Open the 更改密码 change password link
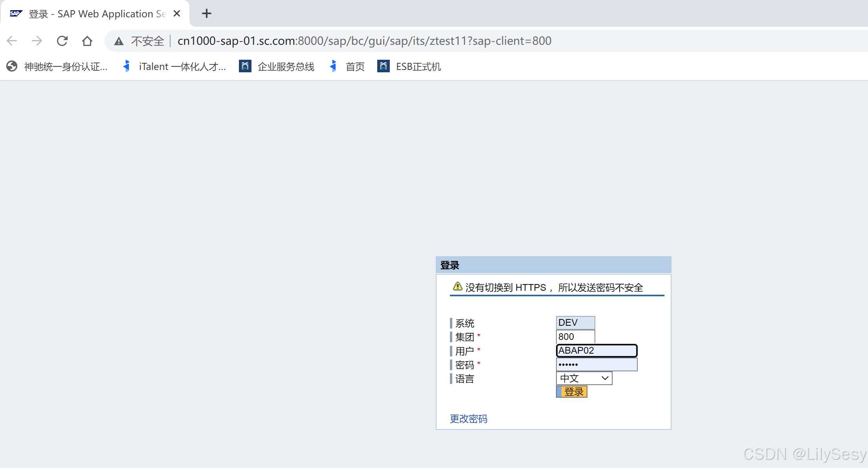The width and height of the screenshot is (868, 468). pos(468,418)
